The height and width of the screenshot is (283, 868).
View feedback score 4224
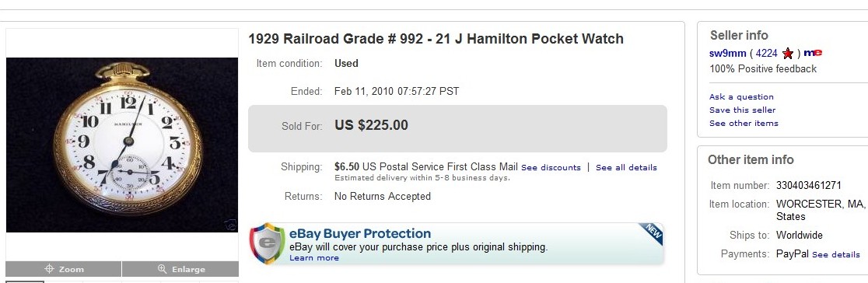pos(767,54)
